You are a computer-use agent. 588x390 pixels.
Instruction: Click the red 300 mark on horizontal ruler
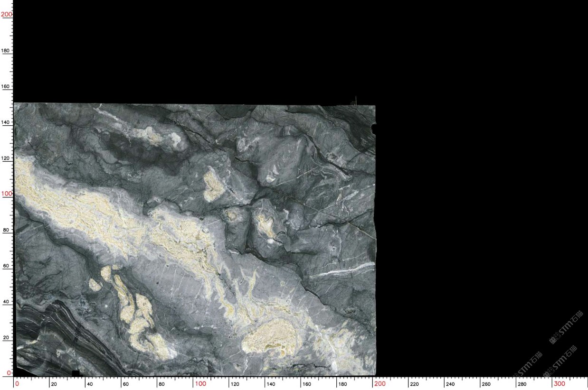coord(560,384)
